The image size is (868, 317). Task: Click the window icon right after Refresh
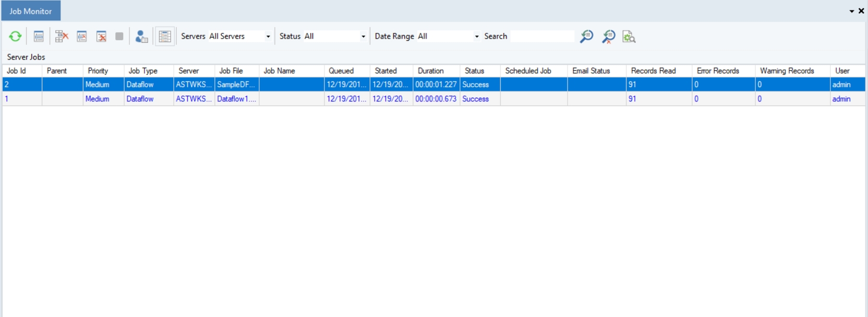pos(39,36)
